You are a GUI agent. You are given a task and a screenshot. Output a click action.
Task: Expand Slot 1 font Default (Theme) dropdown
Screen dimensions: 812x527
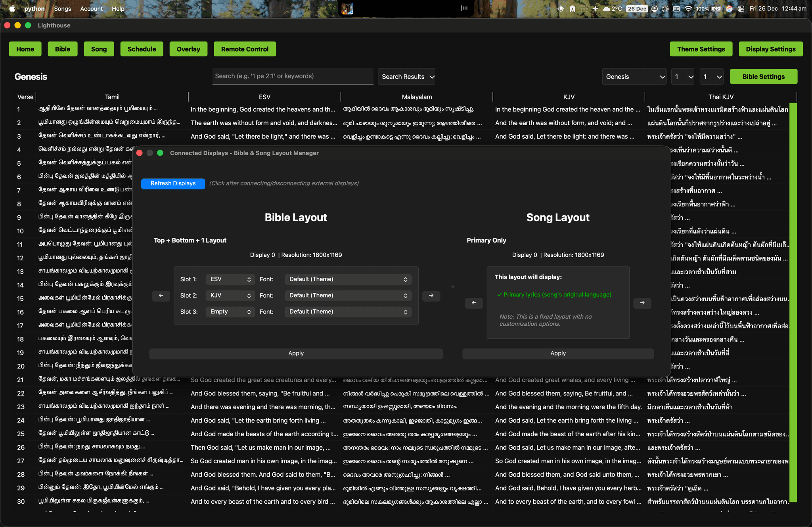pos(348,279)
